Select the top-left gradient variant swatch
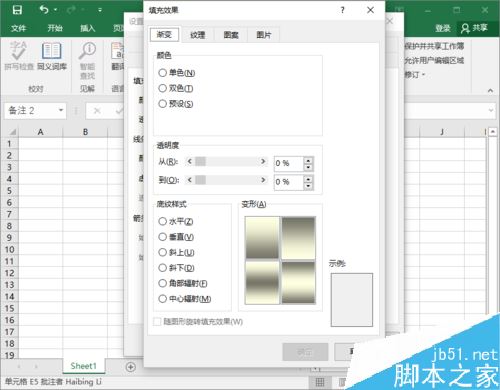This screenshot has width=500, height=390. (x=262, y=237)
